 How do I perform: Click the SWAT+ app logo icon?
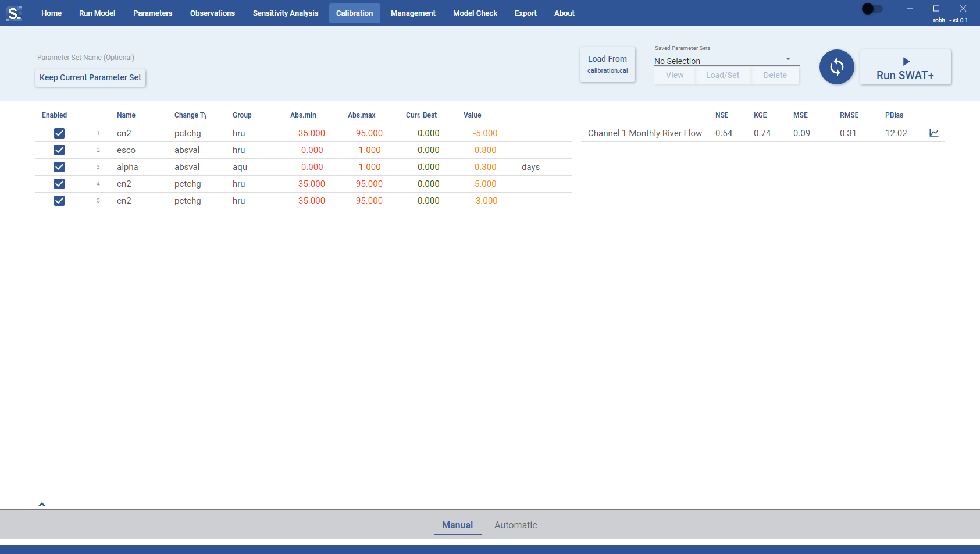point(14,13)
